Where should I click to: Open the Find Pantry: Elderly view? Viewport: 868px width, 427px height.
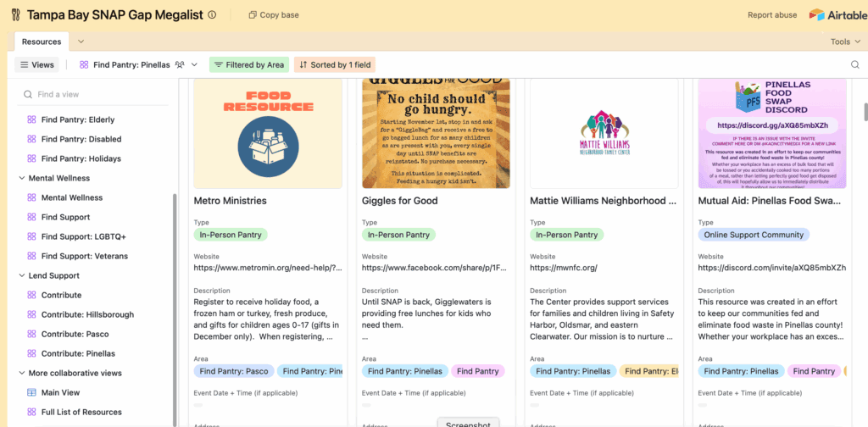pos(77,119)
